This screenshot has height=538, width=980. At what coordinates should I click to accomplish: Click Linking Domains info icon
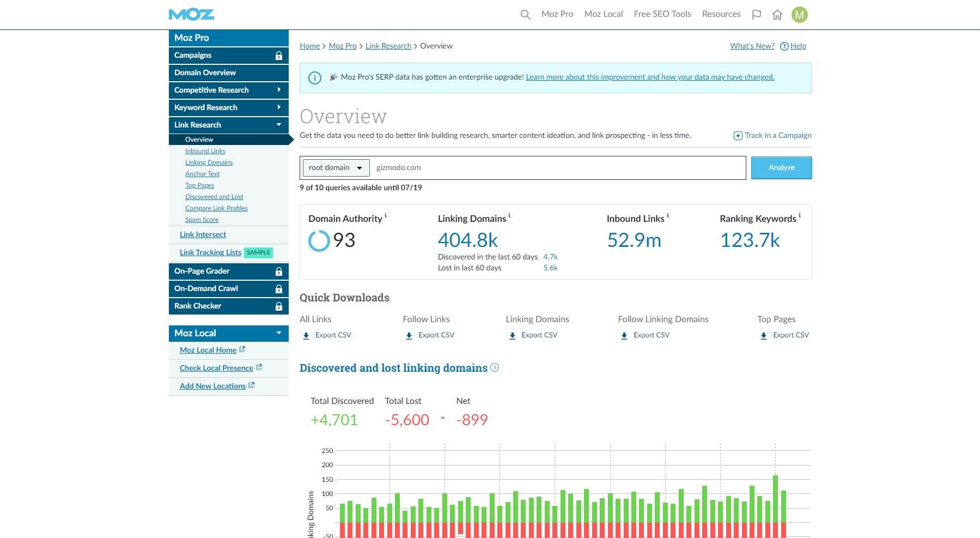pyautogui.click(x=509, y=216)
